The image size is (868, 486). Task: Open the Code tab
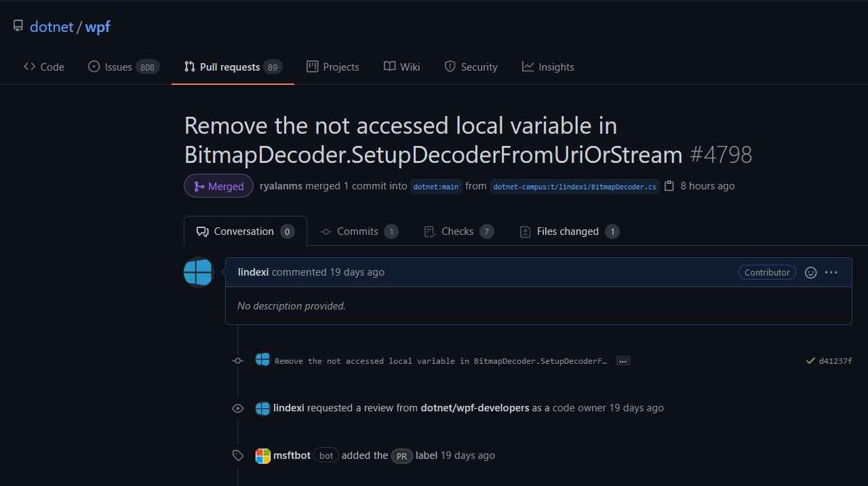(x=44, y=67)
